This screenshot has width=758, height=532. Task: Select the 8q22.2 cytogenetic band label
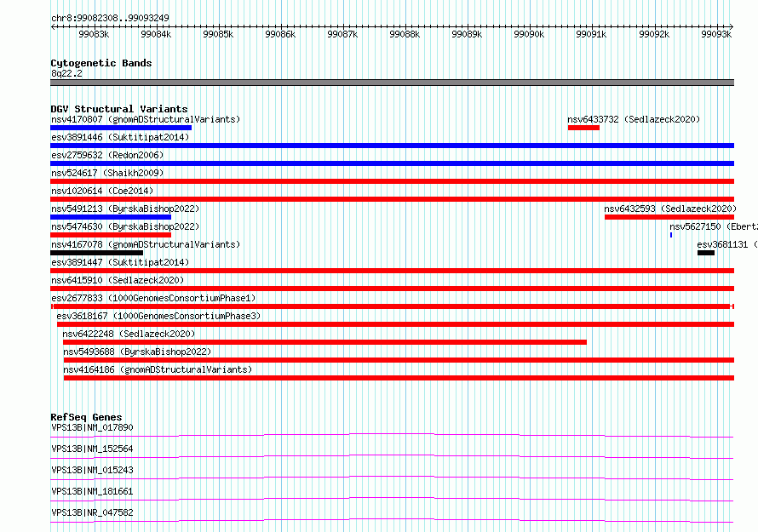click(66, 73)
